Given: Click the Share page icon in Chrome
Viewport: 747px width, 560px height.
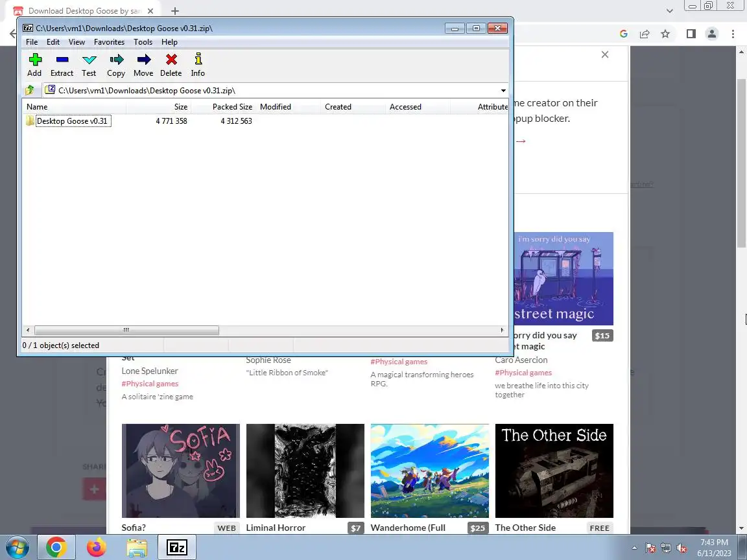Looking at the screenshot, I should click(x=645, y=34).
